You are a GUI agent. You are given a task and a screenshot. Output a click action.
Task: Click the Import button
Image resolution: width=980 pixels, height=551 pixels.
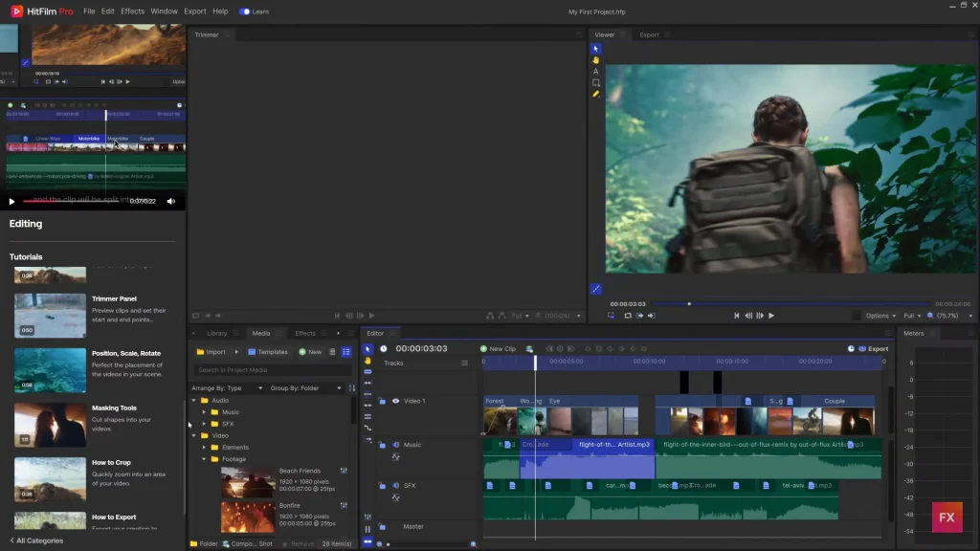pos(211,352)
